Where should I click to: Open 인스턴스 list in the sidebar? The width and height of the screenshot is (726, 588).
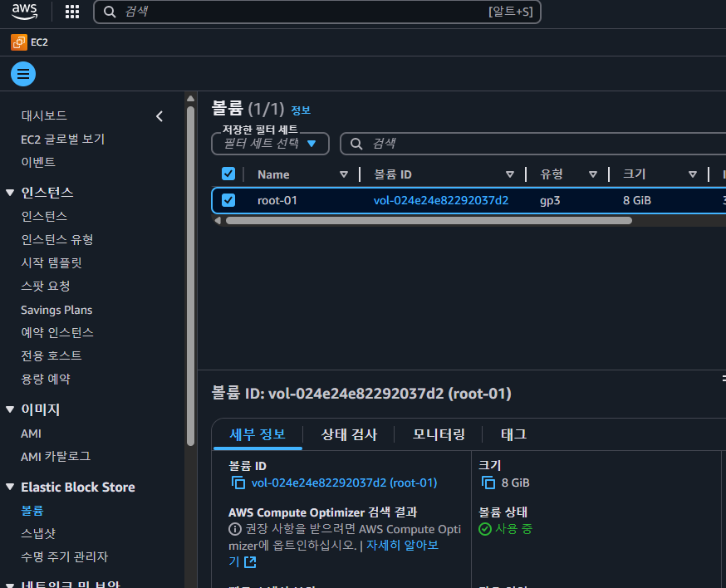click(x=44, y=216)
